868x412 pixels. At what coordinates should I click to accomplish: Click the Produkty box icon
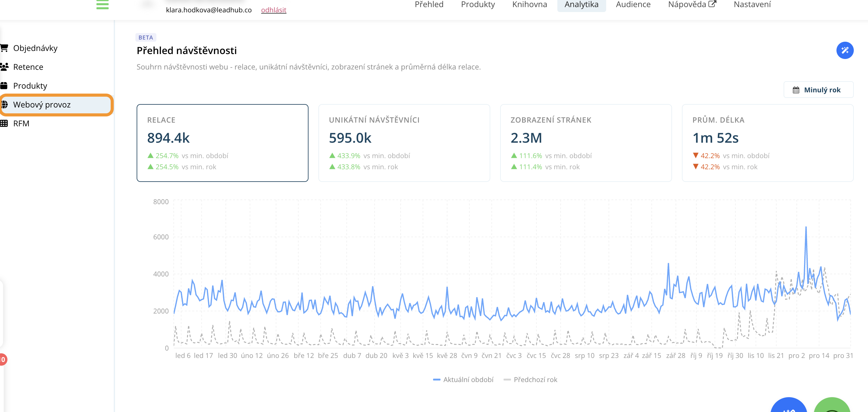pyautogui.click(x=4, y=86)
